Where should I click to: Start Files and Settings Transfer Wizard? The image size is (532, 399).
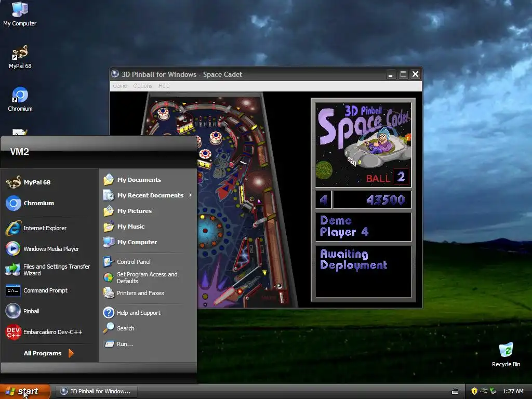[49, 270]
